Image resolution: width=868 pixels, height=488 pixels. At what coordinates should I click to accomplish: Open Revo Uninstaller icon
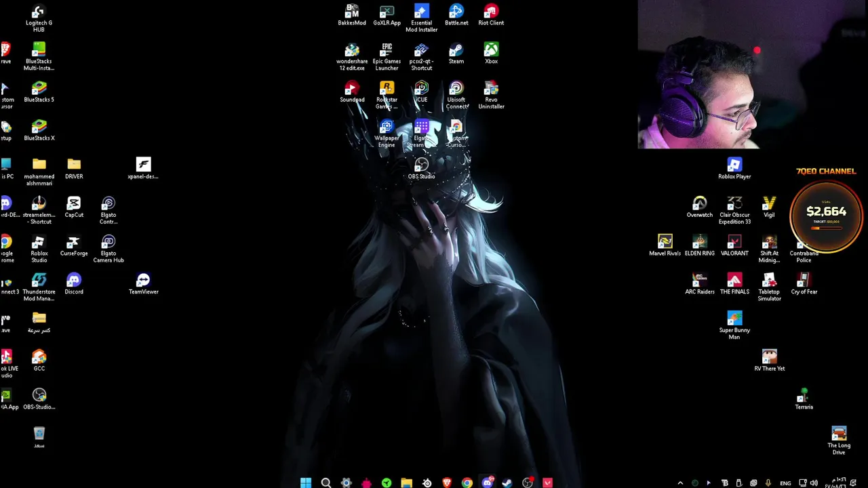pyautogui.click(x=491, y=96)
